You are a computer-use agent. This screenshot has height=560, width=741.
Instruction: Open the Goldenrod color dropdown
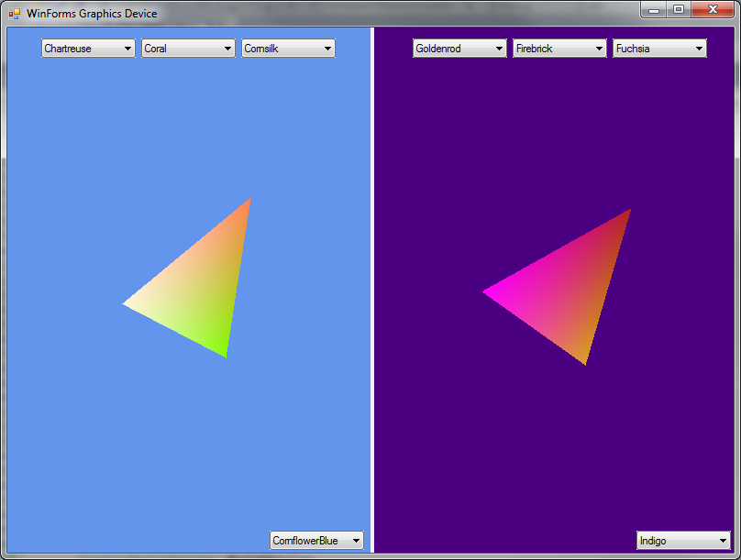(x=459, y=49)
